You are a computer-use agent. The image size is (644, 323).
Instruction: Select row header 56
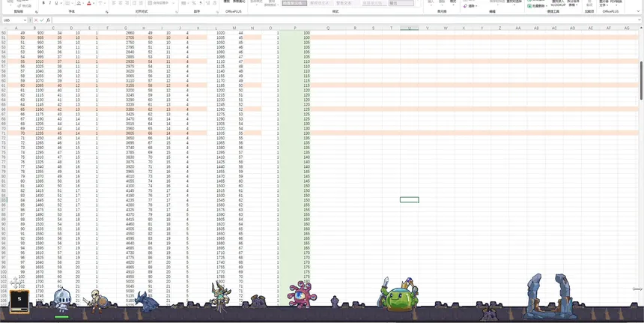(x=4, y=61)
